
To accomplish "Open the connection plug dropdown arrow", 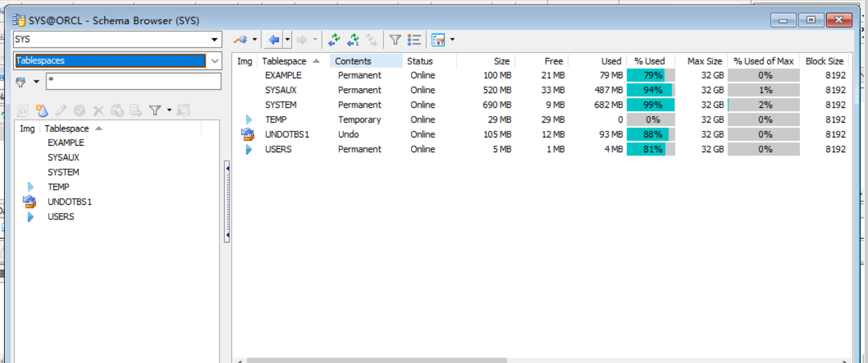I will (x=254, y=39).
